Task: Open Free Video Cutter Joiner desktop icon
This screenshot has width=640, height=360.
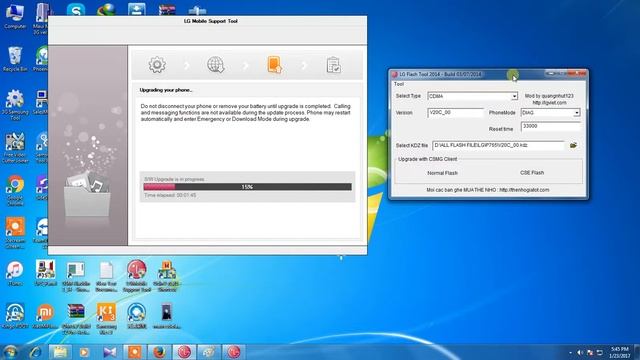Action: coord(15,148)
